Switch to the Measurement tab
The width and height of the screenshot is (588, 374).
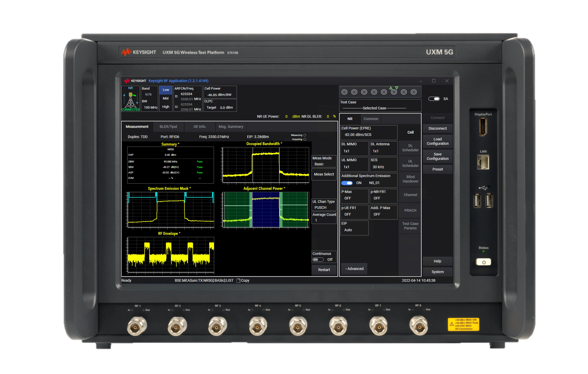click(137, 127)
